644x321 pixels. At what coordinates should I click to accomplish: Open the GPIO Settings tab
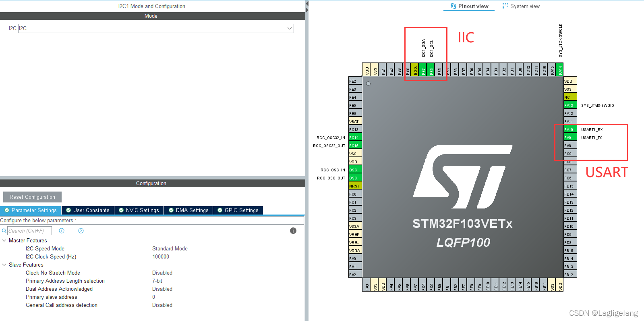(x=238, y=210)
